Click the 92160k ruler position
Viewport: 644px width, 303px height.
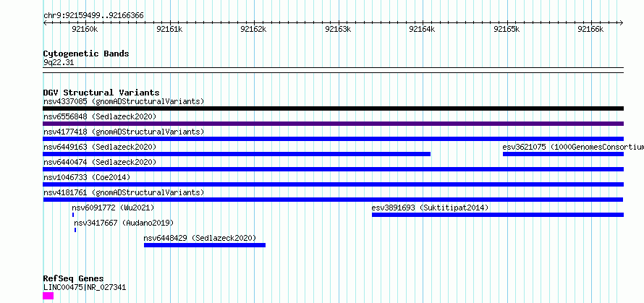(85, 29)
